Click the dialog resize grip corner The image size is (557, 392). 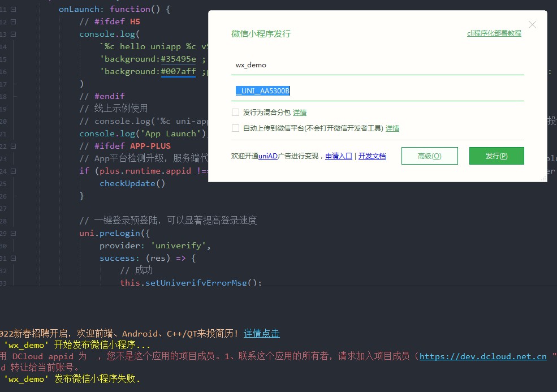pos(543,178)
